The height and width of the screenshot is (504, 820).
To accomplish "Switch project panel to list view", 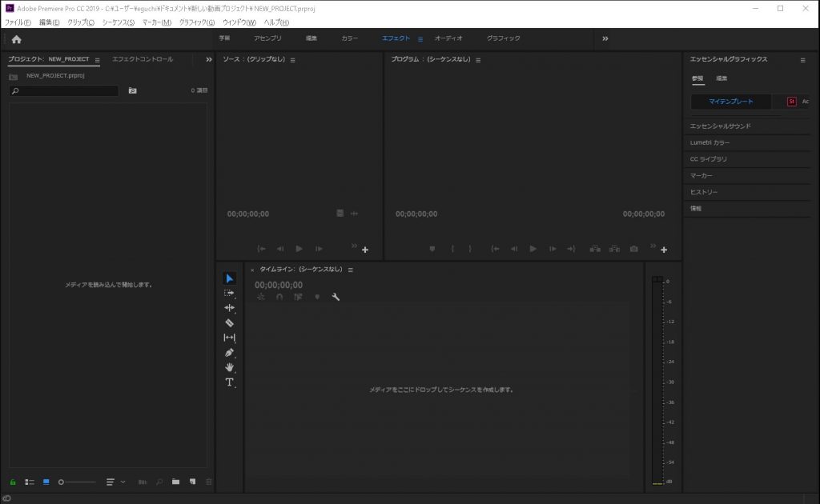I will coord(30,482).
